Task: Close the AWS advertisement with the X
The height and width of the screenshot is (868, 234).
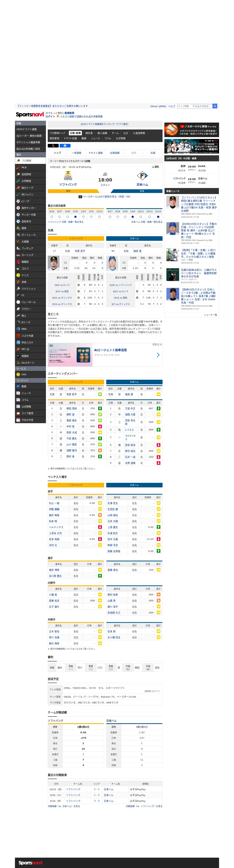Action: click(161, 344)
